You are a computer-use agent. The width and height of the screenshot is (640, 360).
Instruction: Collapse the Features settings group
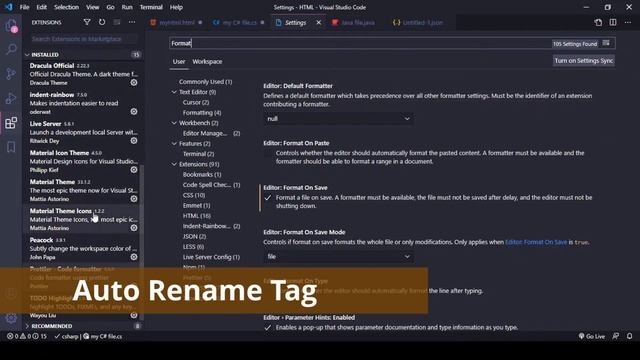pyautogui.click(x=174, y=144)
